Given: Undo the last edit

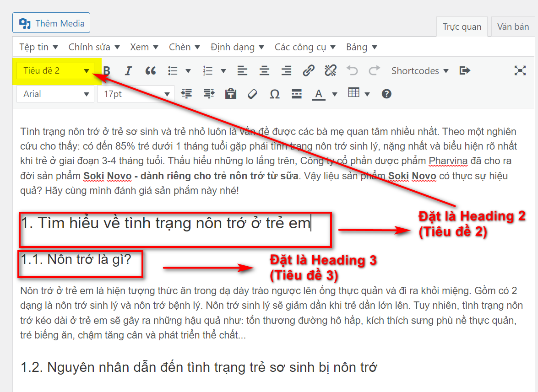Looking at the screenshot, I should [353, 70].
